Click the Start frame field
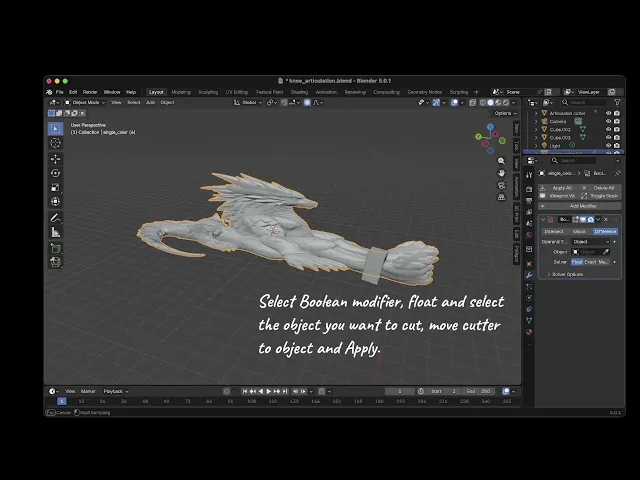Screen dimensions: 640x480 click(444, 391)
